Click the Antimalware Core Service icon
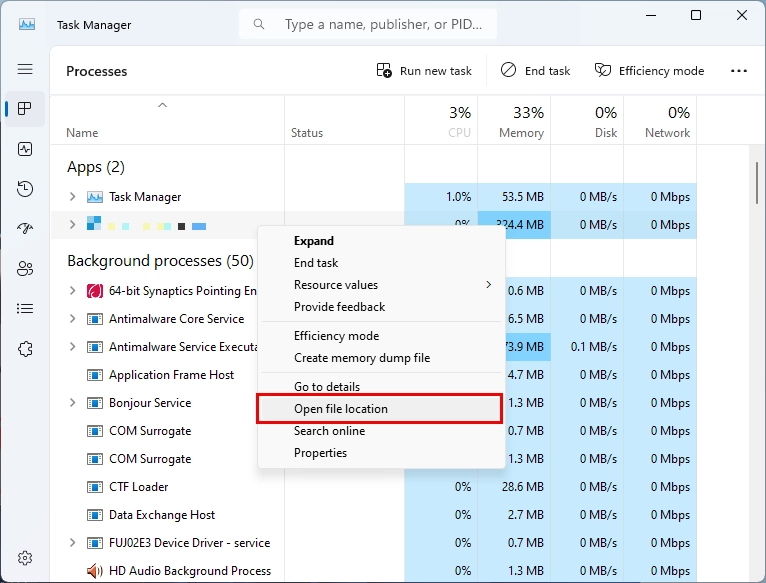This screenshot has width=766, height=583. (x=95, y=319)
